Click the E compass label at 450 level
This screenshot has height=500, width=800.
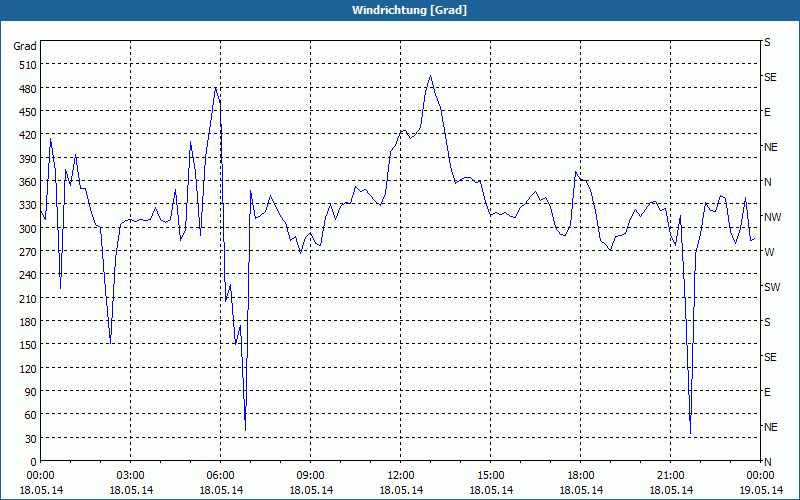[x=767, y=112]
